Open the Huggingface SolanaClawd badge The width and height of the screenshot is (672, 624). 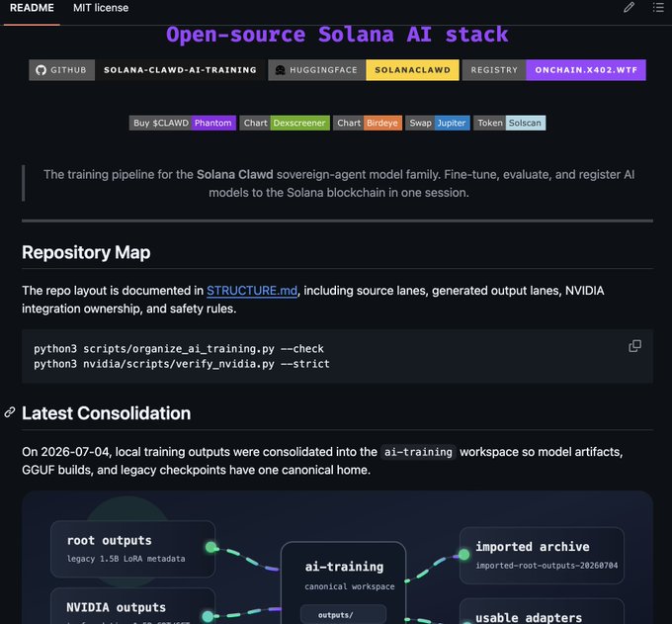point(364,70)
